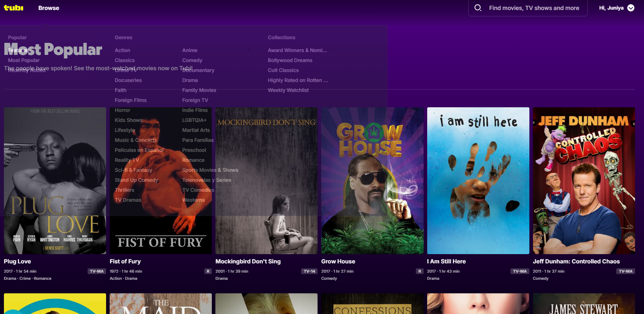
Task: Select Faith genre
Action: (x=120, y=90)
